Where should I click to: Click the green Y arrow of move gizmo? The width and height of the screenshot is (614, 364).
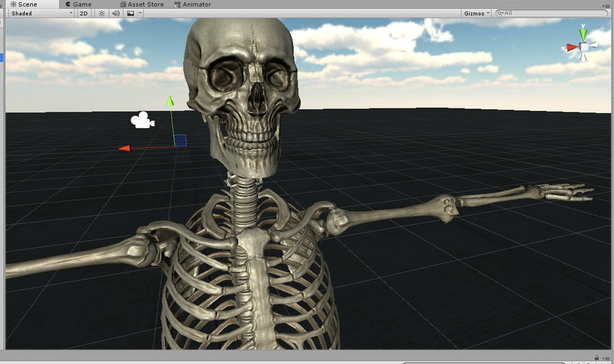(170, 100)
